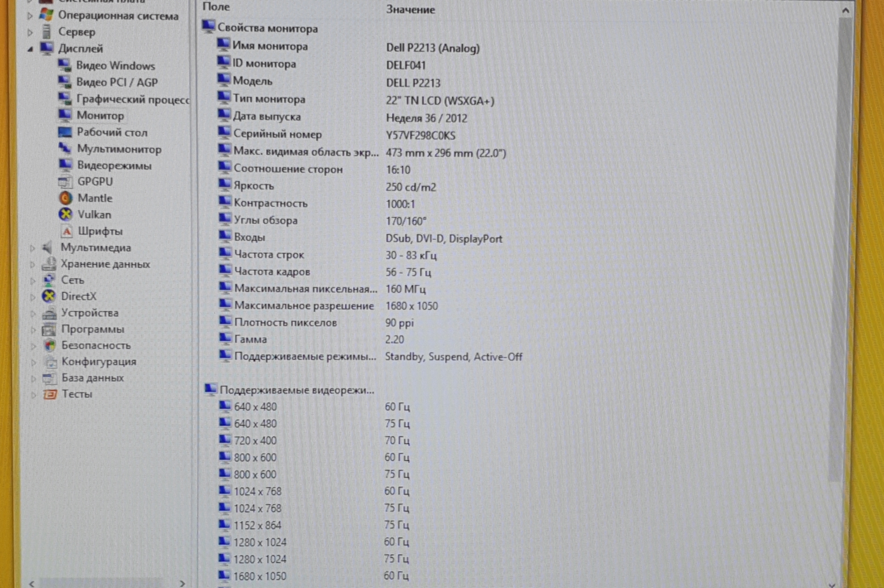Viewport: 884px width, 588px height.
Task: Click the Безопасность shield icon
Action: (x=50, y=345)
